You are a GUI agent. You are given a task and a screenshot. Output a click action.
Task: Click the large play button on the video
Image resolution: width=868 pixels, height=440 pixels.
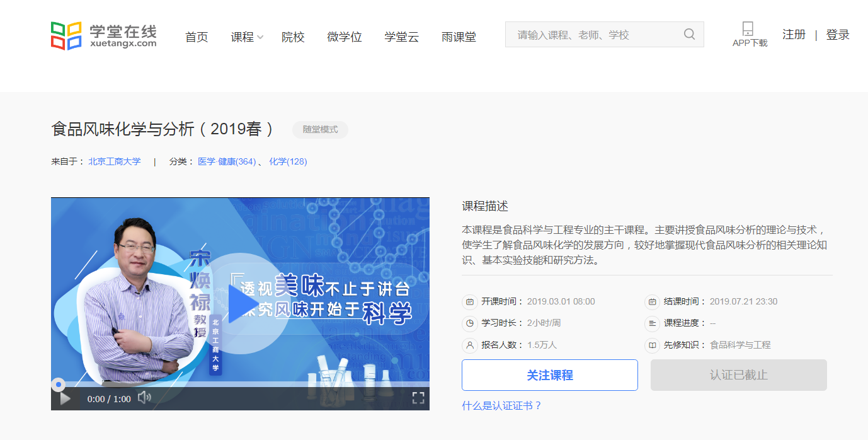[x=241, y=303]
